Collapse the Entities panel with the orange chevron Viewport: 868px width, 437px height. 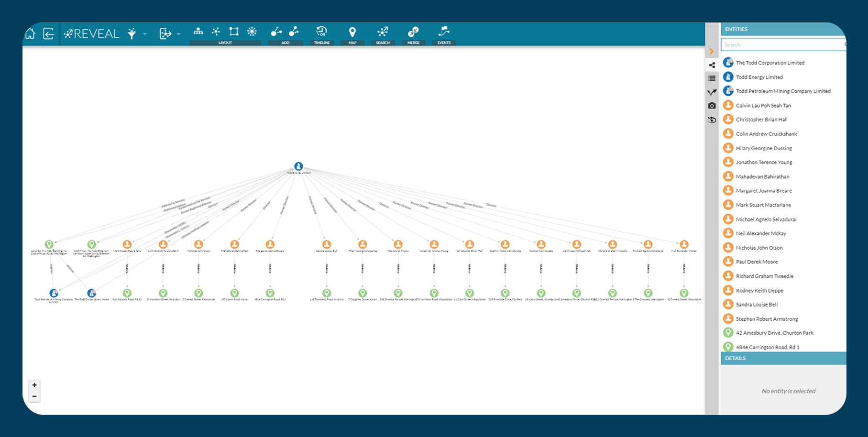point(712,51)
